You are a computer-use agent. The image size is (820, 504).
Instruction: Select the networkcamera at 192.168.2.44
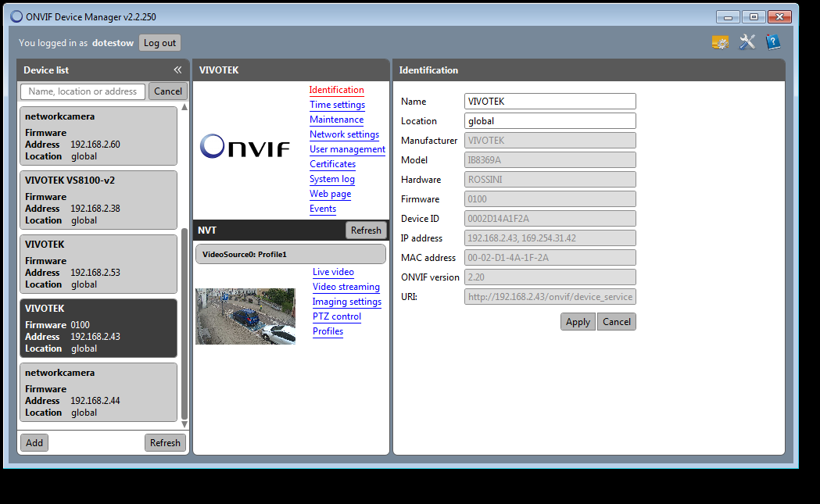[98, 392]
